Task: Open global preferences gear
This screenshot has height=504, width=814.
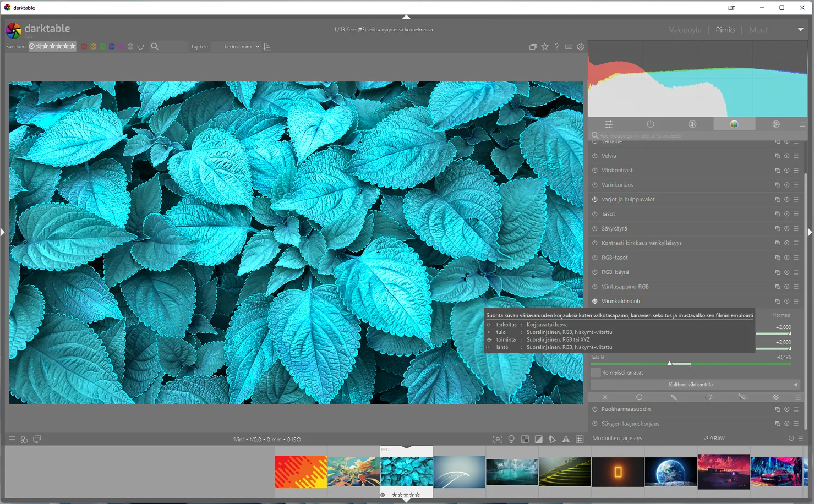Action: click(581, 47)
